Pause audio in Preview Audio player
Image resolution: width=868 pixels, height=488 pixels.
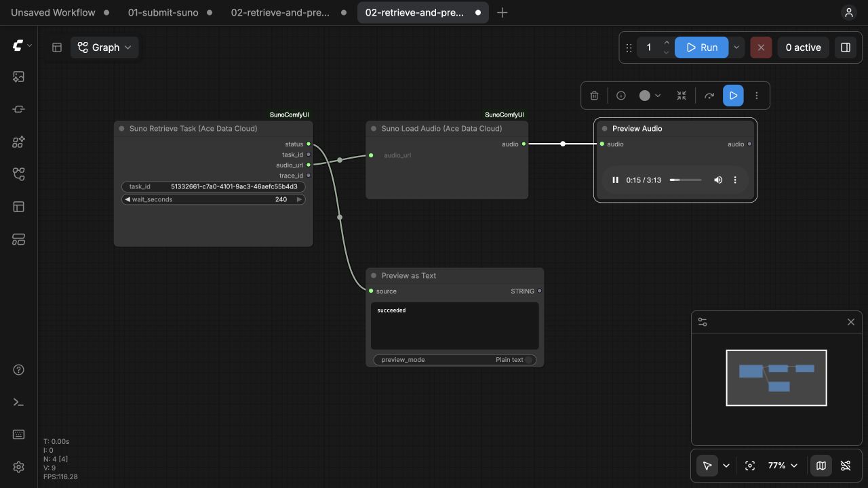point(615,180)
